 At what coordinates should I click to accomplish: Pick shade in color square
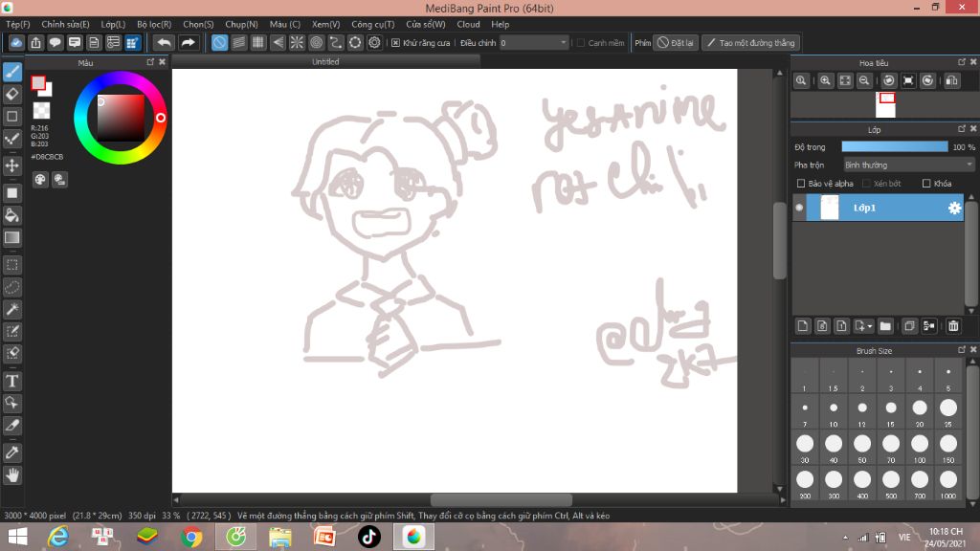tap(120, 118)
